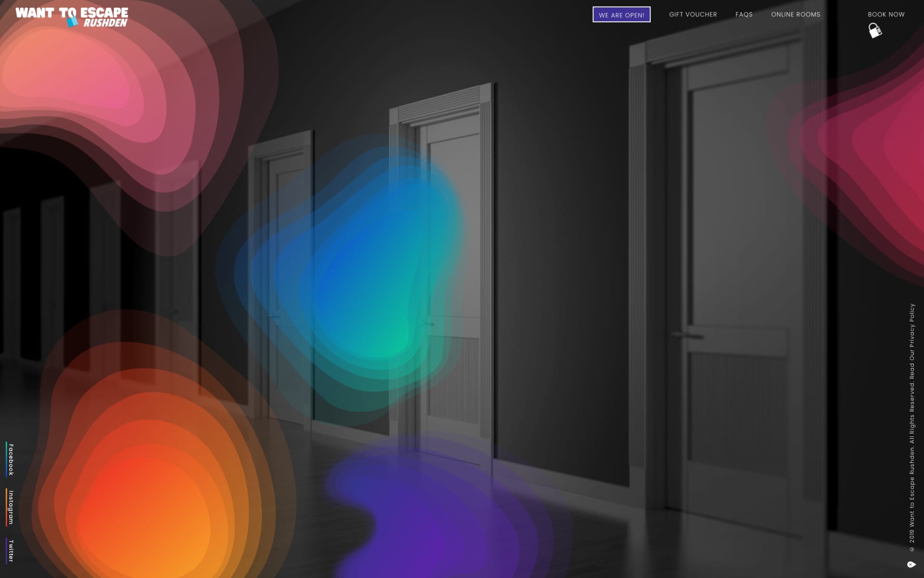924x578 pixels.
Task: Visit the Facebook social link
Action: 11,460
